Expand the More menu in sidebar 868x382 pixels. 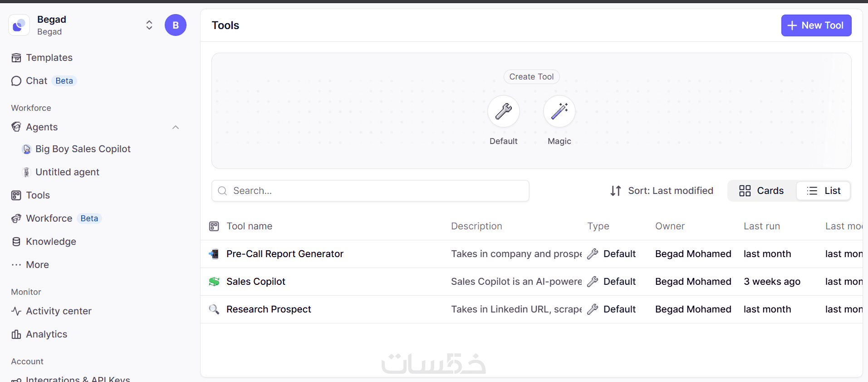[x=37, y=265]
